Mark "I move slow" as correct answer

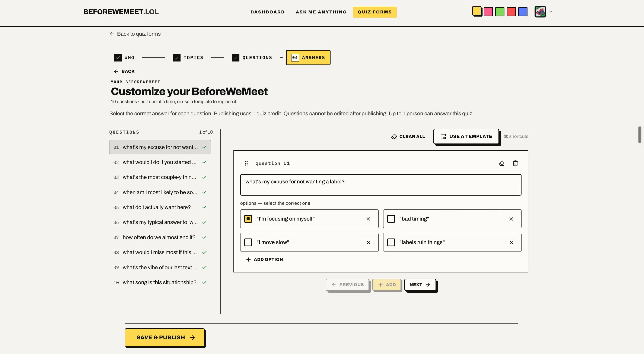[x=248, y=242]
